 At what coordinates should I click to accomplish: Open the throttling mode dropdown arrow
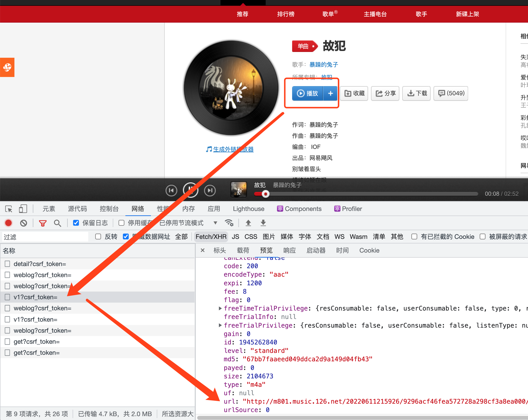(x=215, y=223)
